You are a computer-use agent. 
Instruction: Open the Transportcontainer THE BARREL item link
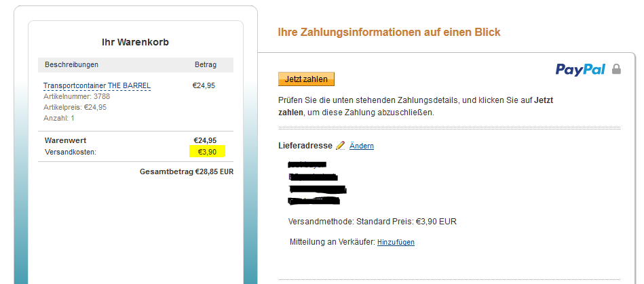coord(97,86)
